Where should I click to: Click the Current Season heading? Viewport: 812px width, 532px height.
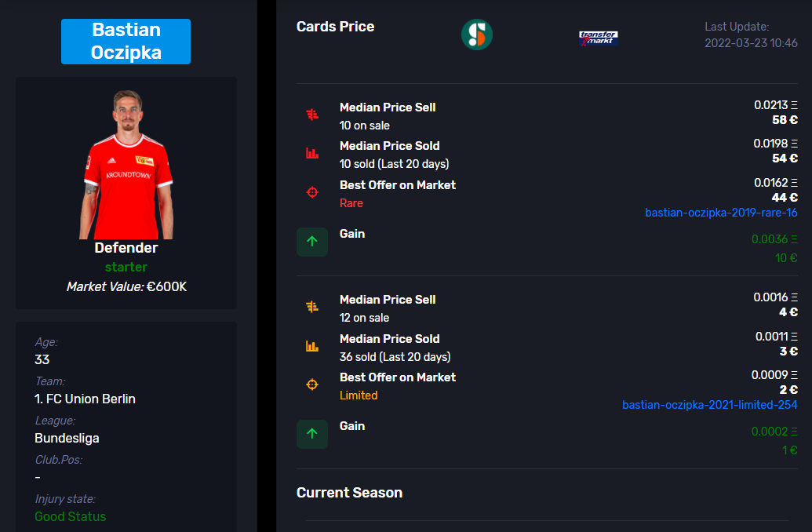tap(349, 493)
